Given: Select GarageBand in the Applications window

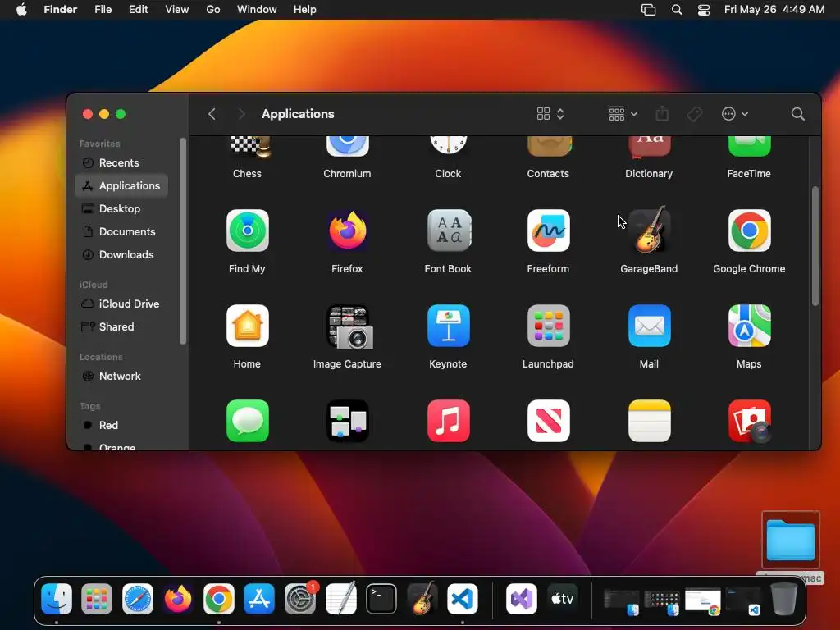Looking at the screenshot, I should [649, 230].
